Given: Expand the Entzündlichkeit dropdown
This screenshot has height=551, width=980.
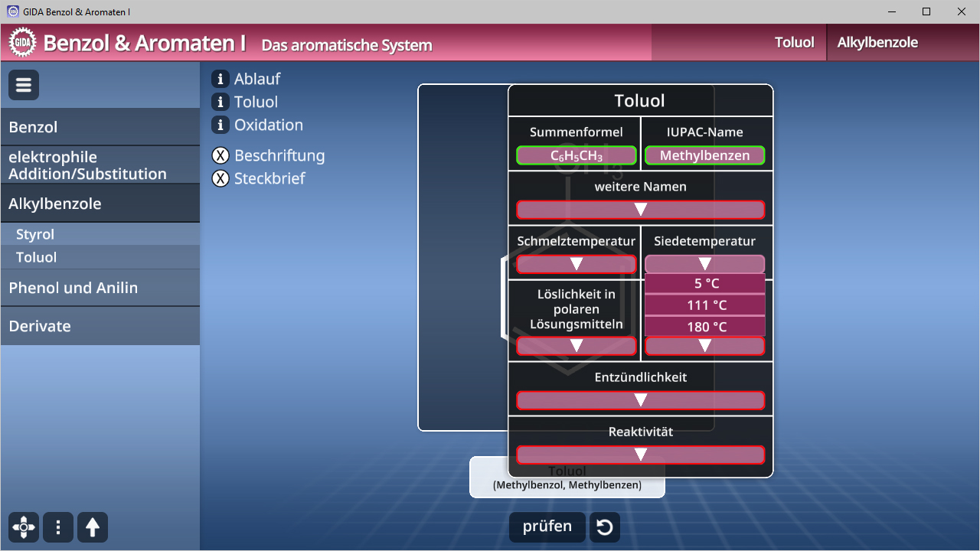Looking at the screenshot, I should 640,400.
